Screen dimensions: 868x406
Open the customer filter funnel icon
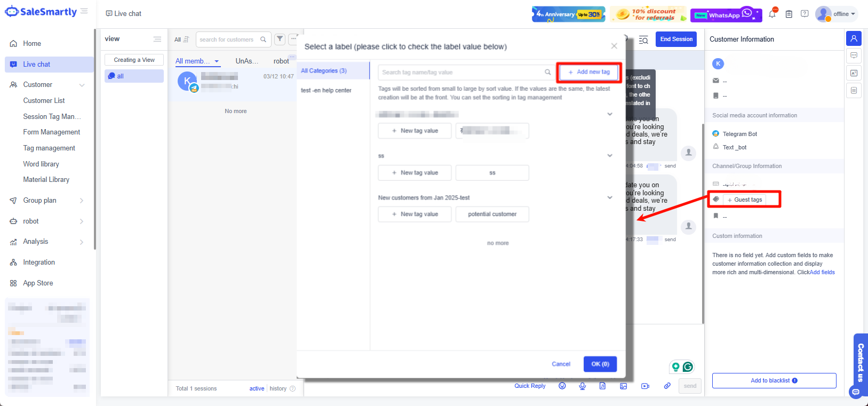(x=280, y=39)
